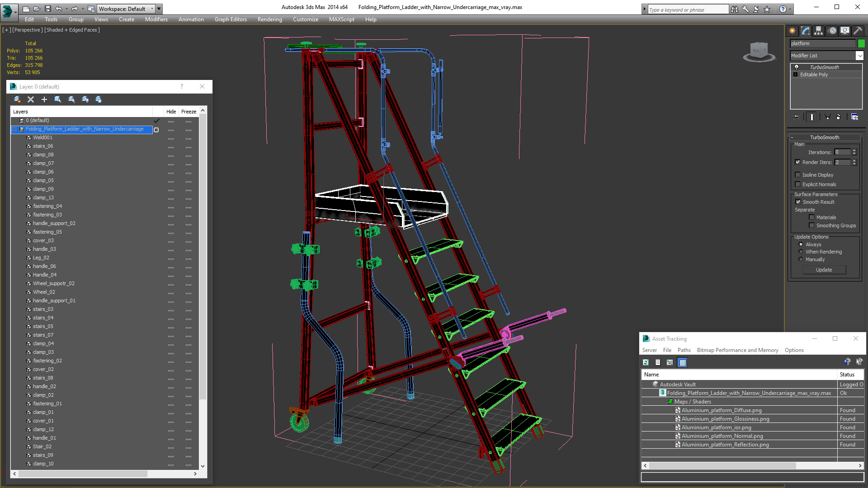Open the Modifier List dropdown

tap(859, 56)
